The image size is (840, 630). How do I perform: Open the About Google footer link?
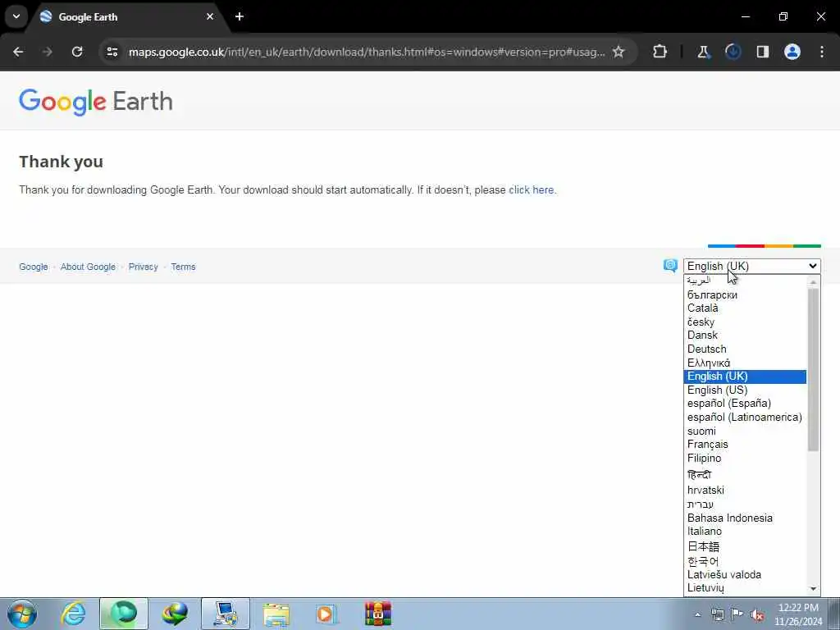[88, 267]
